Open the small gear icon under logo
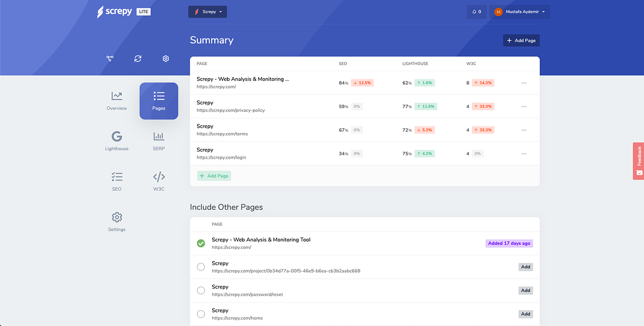The height and width of the screenshot is (326, 644). (x=165, y=59)
